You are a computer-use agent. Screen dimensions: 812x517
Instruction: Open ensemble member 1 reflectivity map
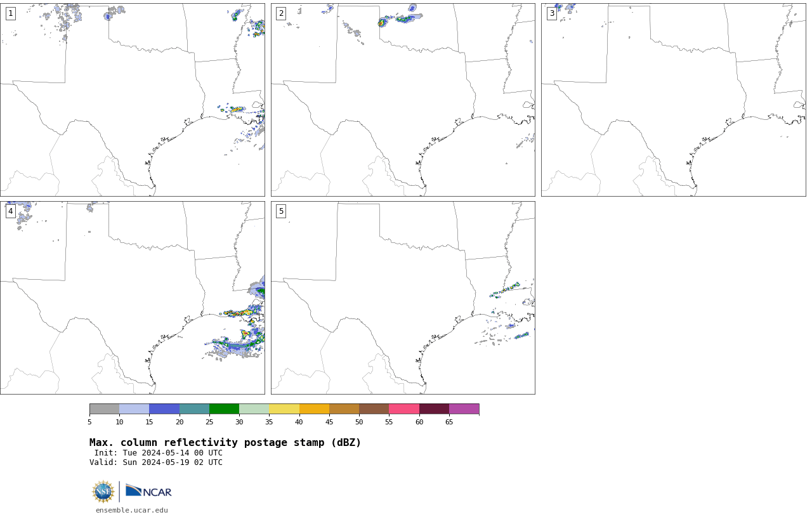[x=132, y=100]
